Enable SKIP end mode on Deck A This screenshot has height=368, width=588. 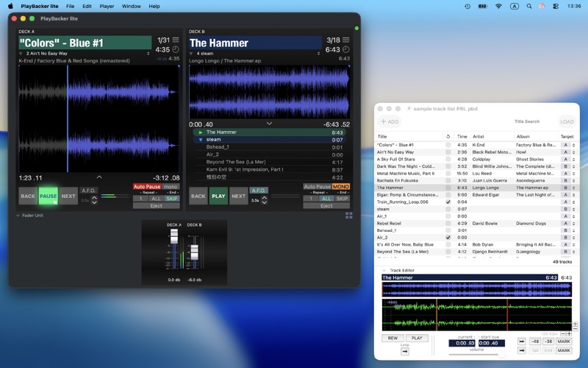coord(172,199)
